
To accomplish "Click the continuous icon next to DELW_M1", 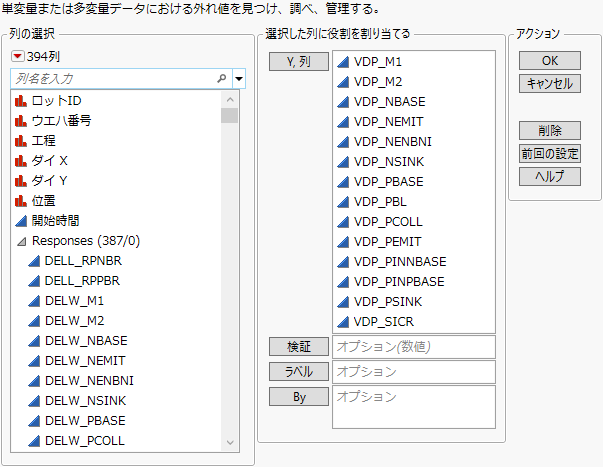I will pyautogui.click(x=34, y=301).
